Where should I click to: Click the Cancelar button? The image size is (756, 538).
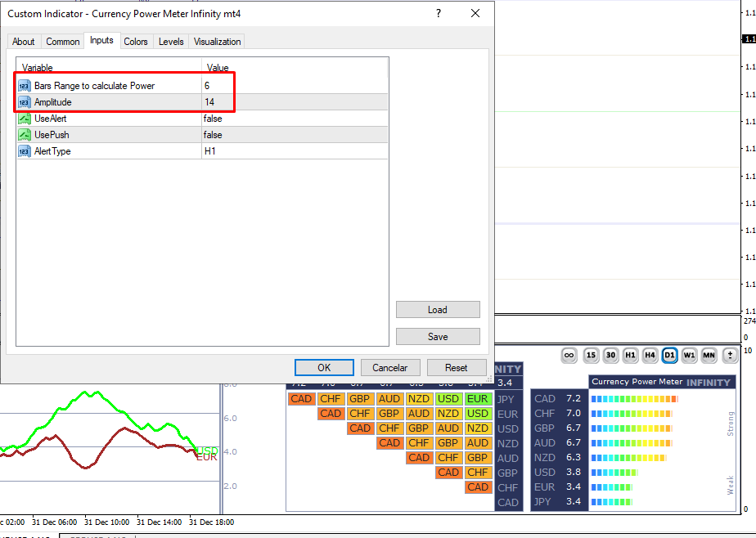pos(390,367)
